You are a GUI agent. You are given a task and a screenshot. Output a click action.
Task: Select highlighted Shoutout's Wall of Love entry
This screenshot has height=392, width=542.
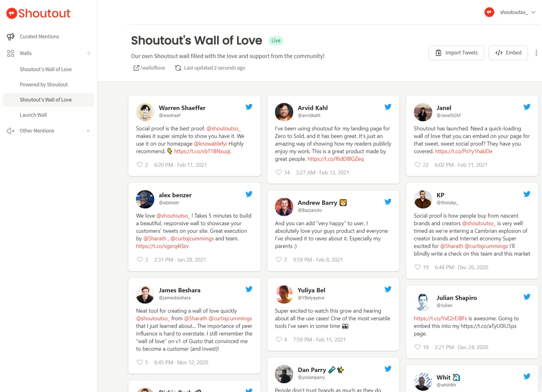(x=48, y=100)
